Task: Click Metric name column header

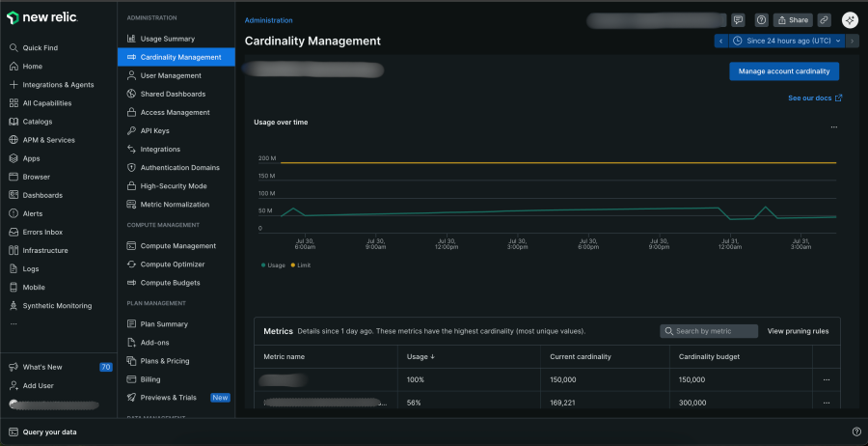Action: (x=284, y=357)
